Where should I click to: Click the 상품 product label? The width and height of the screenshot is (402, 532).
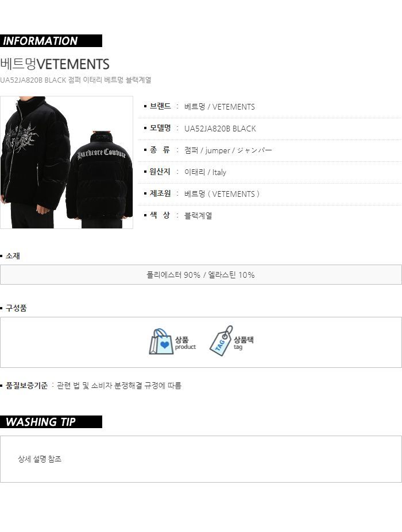coord(185,343)
